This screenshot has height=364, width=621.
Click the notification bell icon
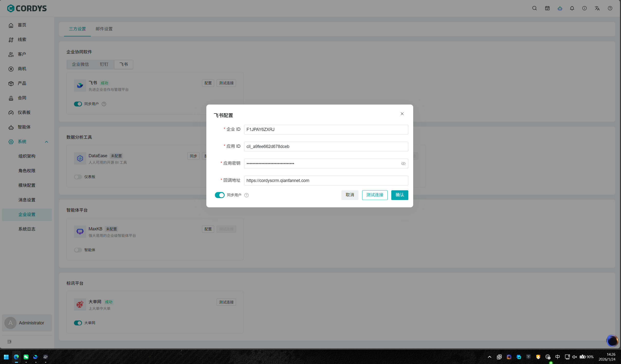pyautogui.click(x=572, y=8)
